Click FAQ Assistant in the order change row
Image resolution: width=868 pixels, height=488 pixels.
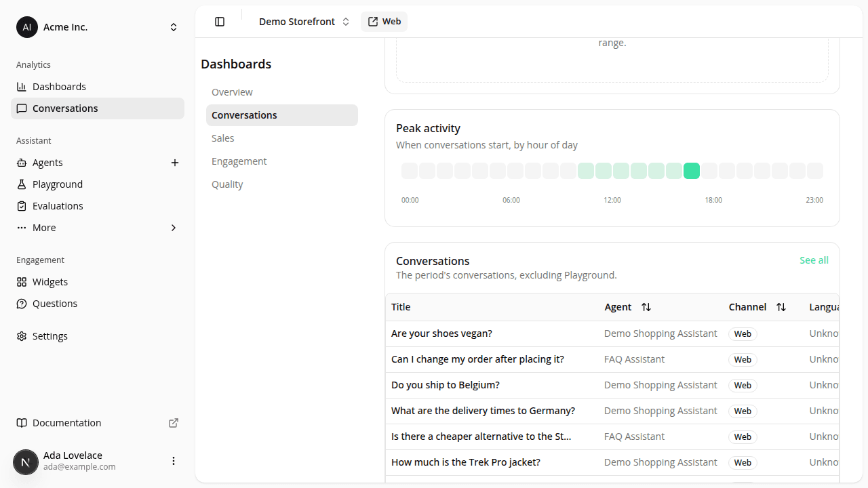tap(634, 359)
